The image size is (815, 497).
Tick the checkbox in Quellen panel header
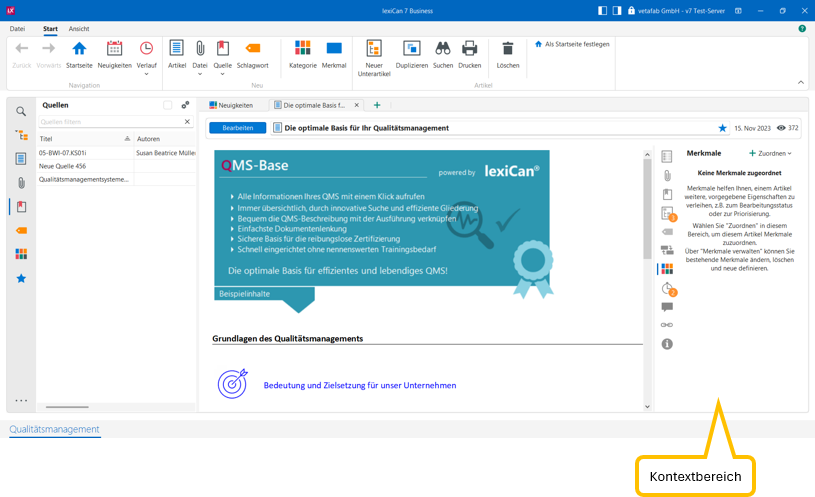[167, 105]
